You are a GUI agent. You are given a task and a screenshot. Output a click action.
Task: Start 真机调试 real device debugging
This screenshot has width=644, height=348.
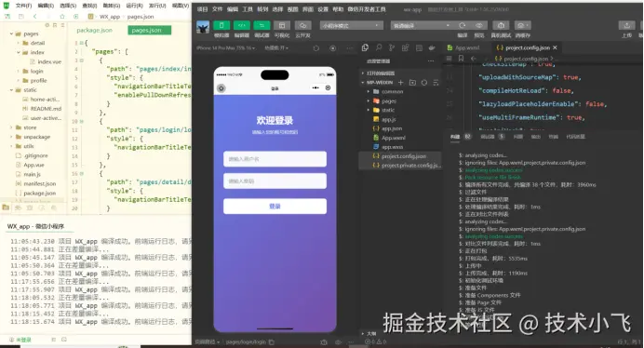pos(501,25)
